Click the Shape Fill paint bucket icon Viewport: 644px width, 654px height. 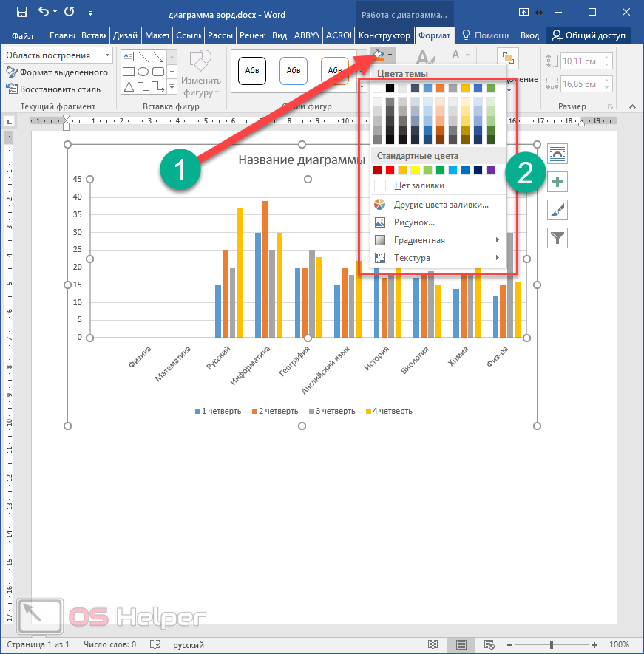pyautogui.click(x=379, y=54)
